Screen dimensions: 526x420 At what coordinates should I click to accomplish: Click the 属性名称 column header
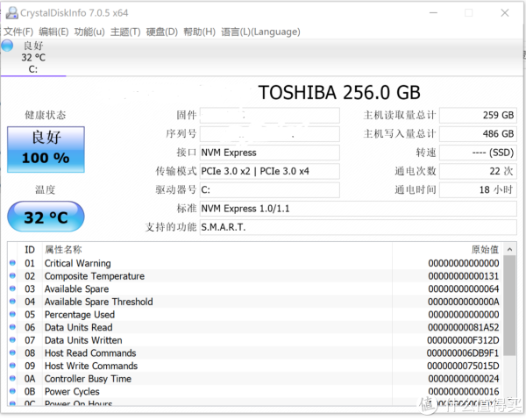click(x=63, y=250)
